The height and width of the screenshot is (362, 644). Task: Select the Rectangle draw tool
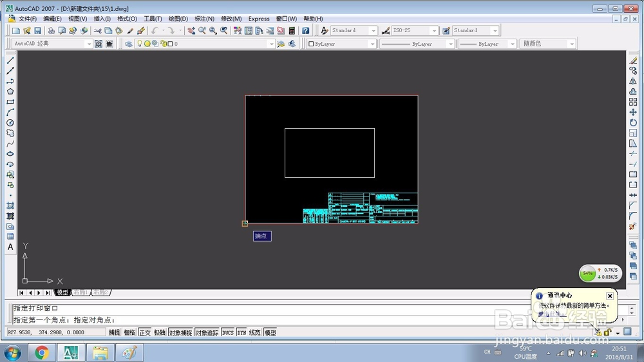[10, 102]
